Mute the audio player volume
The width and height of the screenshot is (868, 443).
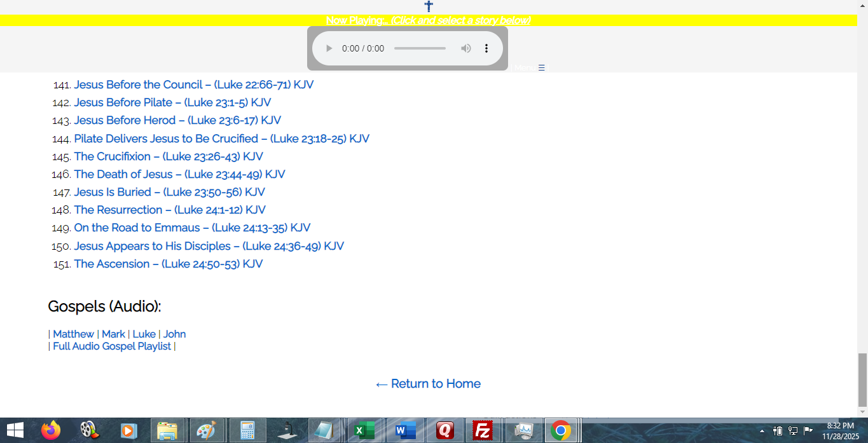466,48
